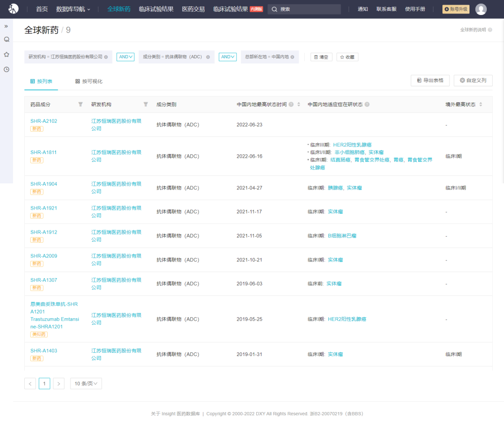Screen dimensions: 504x426
Task: Click 账号升级 upgrade button
Action: tap(456, 9)
